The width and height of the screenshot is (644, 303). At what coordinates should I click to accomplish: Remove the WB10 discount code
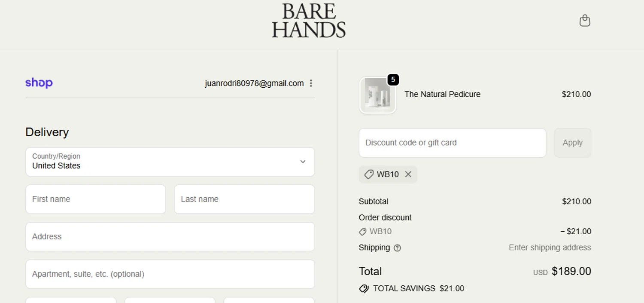point(408,174)
